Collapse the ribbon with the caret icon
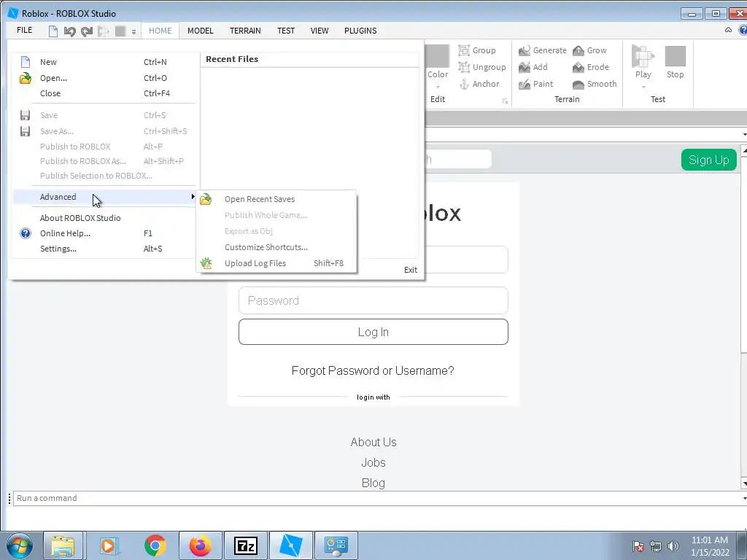The image size is (747, 560). [x=729, y=30]
